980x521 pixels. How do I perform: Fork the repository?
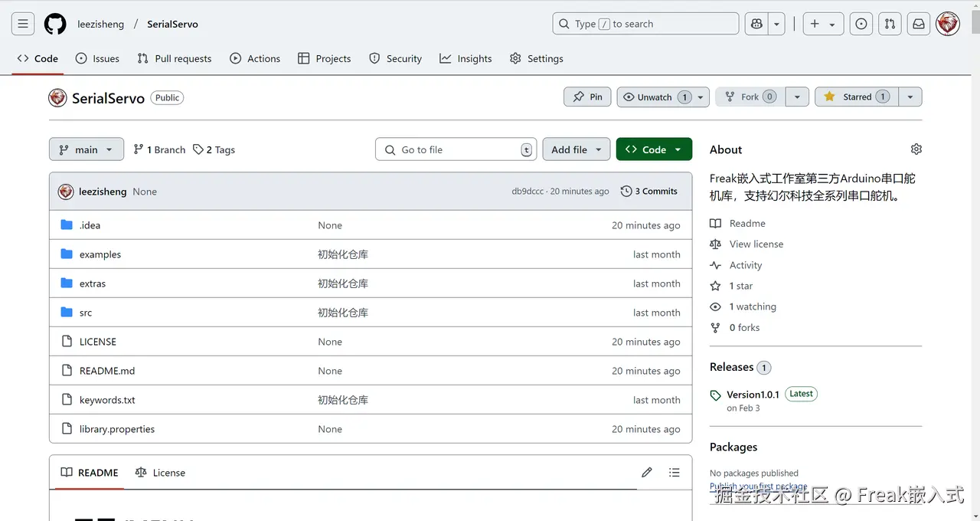750,97
